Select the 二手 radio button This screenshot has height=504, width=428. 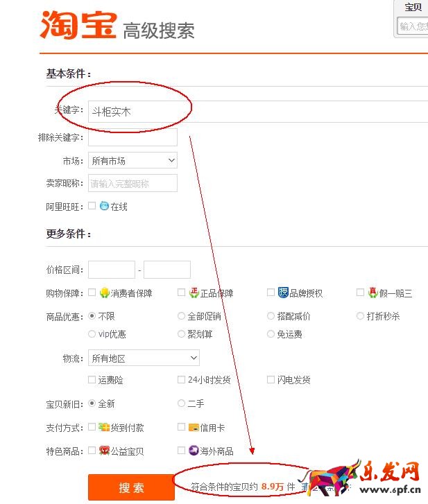pyautogui.click(x=182, y=403)
